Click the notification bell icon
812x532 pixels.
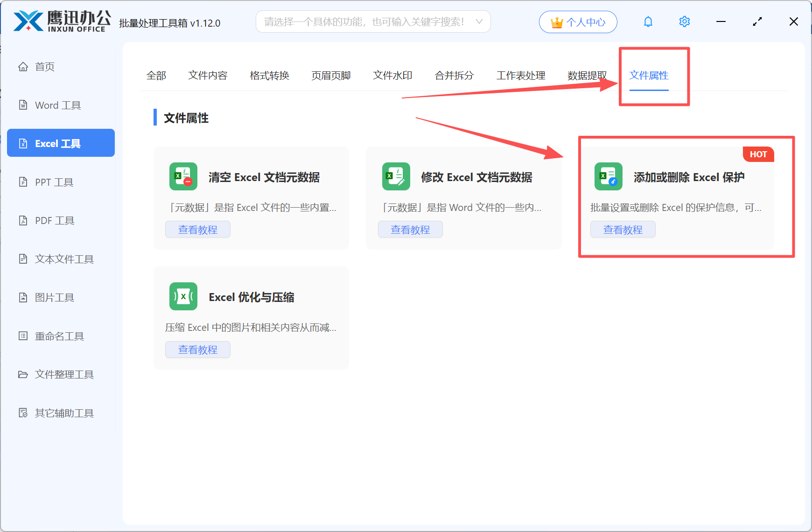pyautogui.click(x=648, y=21)
